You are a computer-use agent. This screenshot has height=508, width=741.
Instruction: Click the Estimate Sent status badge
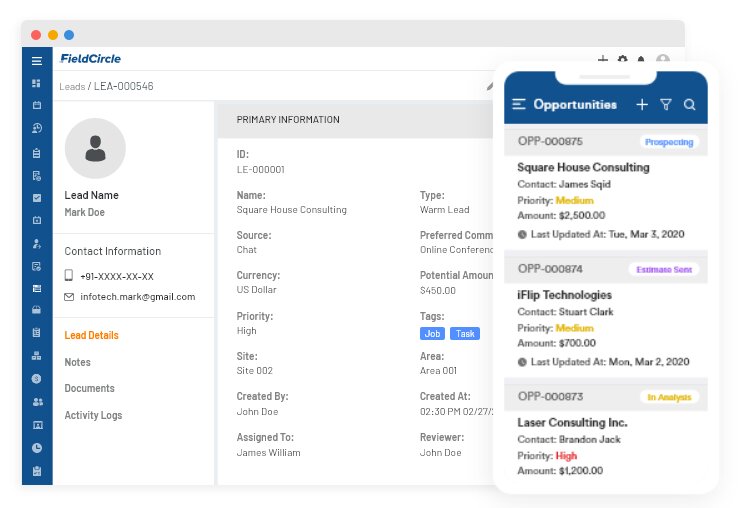coord(663,269)
